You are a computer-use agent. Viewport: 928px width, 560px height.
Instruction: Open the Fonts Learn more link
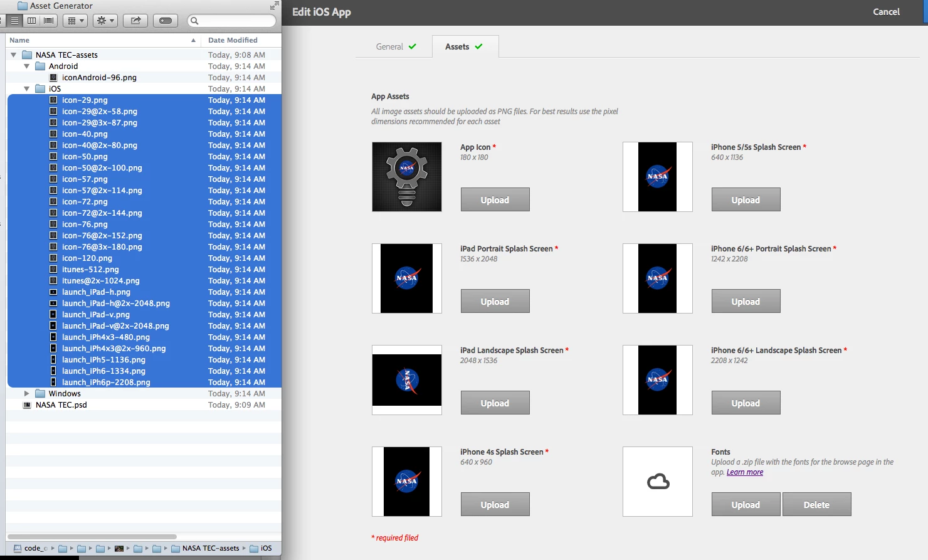(745, 472)
